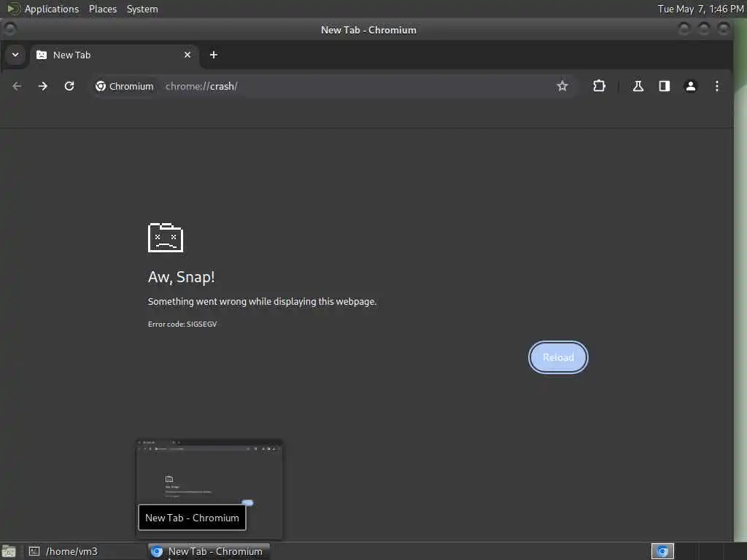Click the New Tab - Chromium tooltip label
Screen dimensions: 747x560
point(192,518)
